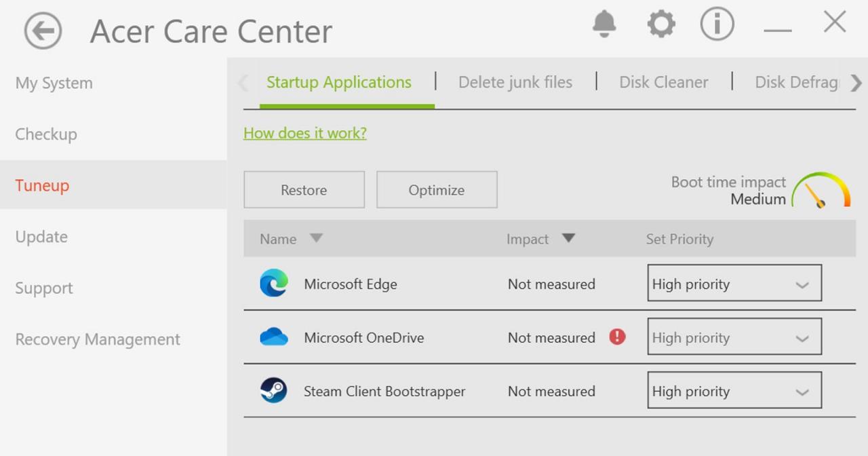Sort by Name using the triangle arrow
The height and width of the screenshot is (456, 868).
click(316, 237)
